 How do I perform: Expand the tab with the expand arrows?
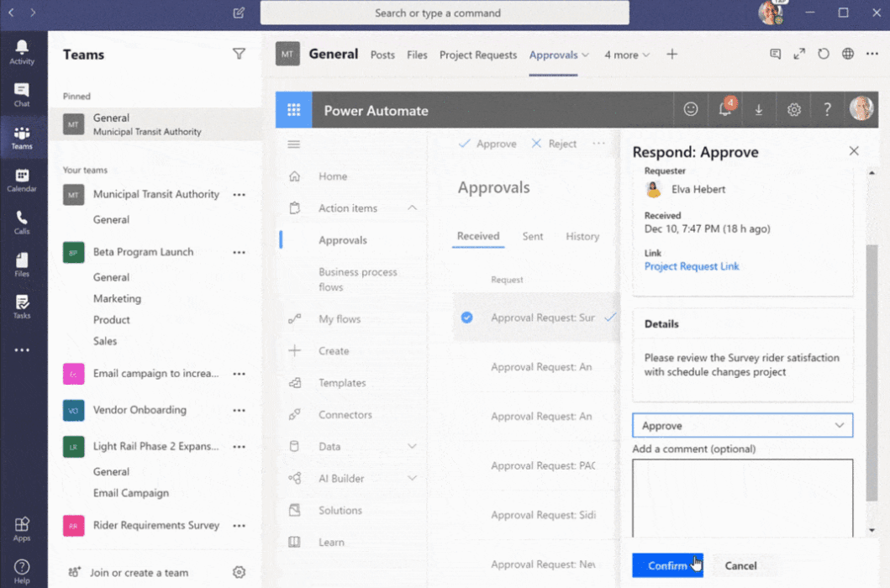(x=799, y=54)
